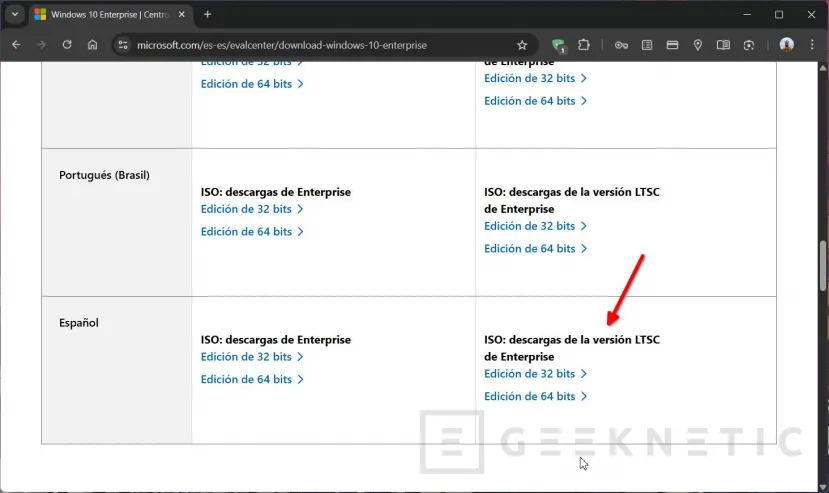The image size is (829, 493).
Task: Open the user profile avatar
Action: (x=787, y=45)
